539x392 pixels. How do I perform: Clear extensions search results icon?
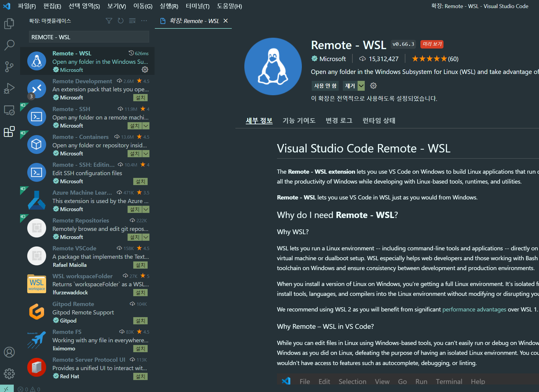pyautogui.click(x=132, y=21)
